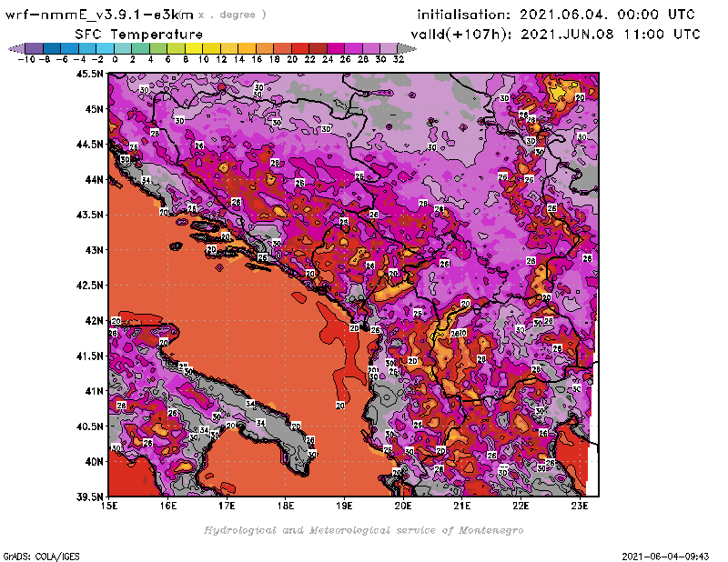Click the 2021-06-04-09:43 timestamp
This screenshot has width=728, height=562.
[665, 557]
